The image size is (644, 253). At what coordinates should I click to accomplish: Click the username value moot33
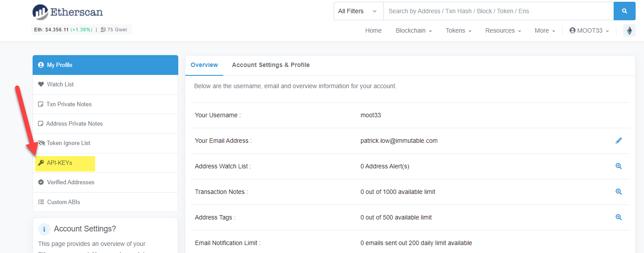[371, 115]
